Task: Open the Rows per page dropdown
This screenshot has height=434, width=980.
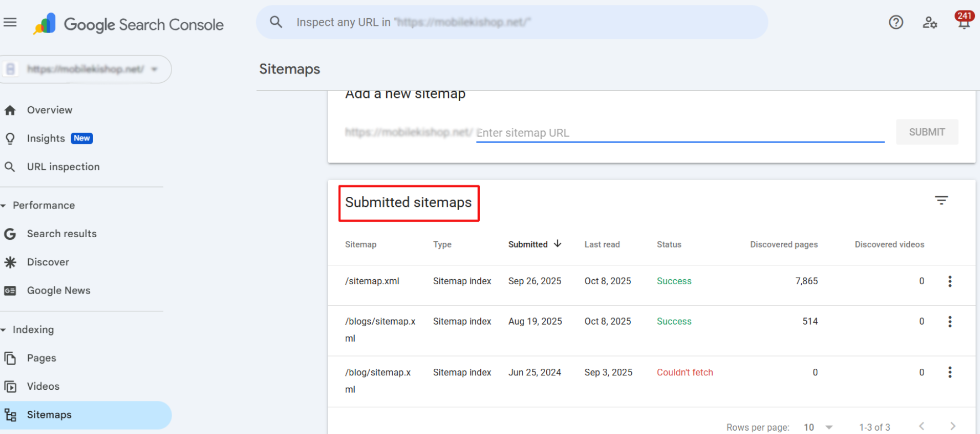Action: click(x=818, y=427)
